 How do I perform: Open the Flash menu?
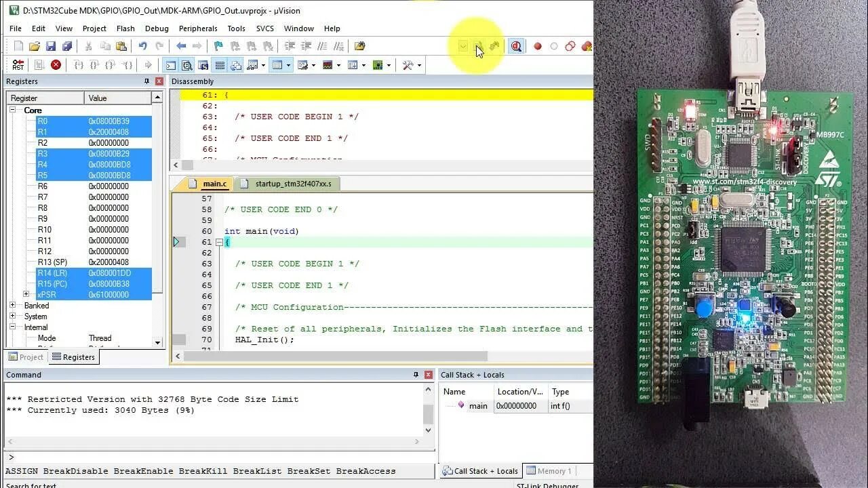click(125, 28)
